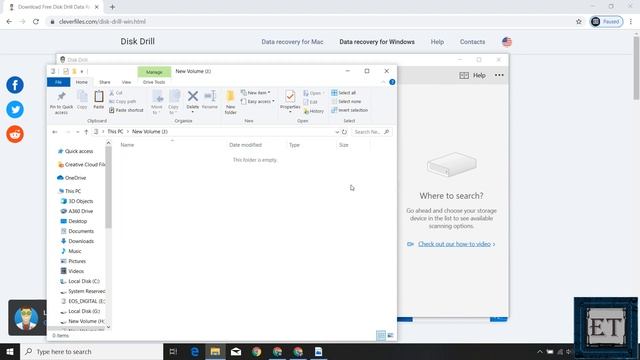Open Microsoft Edge from taskbar
640x360 pixels.
[x=195, y=351]
